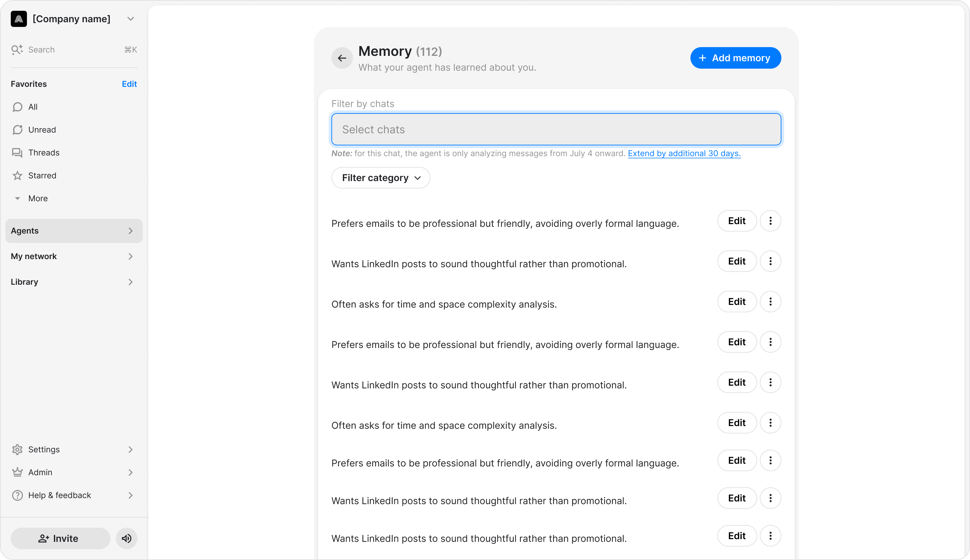This screenshot has width=970, height=560.
Task: Click the company logo icon
Action: [x=19, y=19]
